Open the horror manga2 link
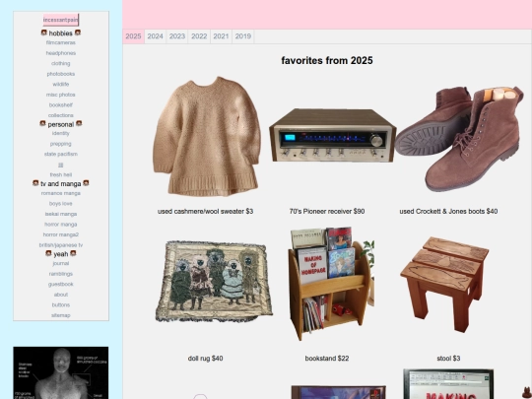This screenshot has width=532, height=399. point(61,234)
